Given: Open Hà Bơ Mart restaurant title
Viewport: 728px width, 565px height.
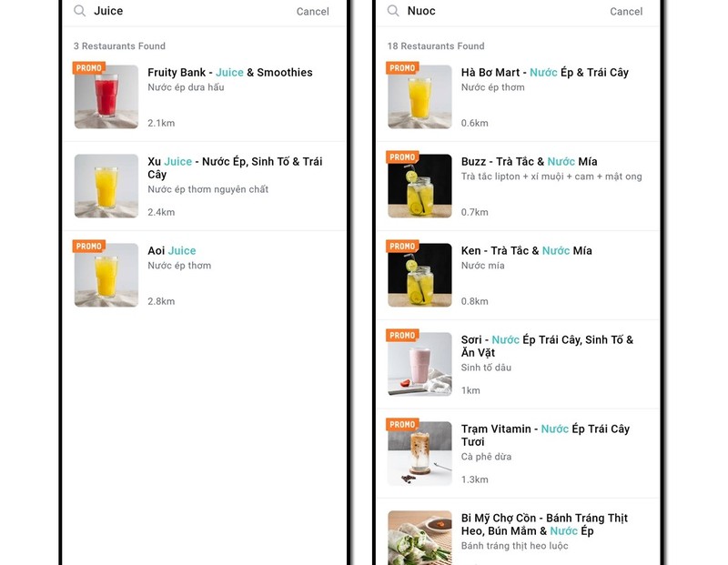Looking at the screenshot, I should [544, 72].
